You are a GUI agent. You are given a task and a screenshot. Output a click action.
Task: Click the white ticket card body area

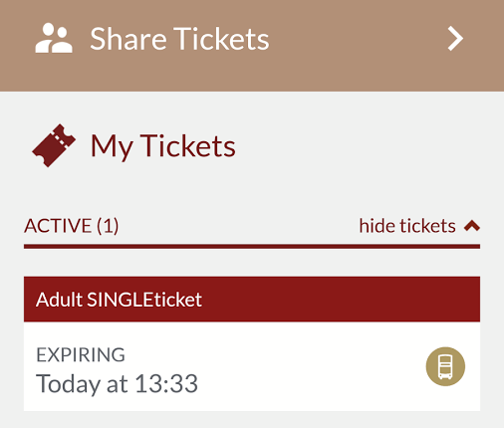pos(252,366)
